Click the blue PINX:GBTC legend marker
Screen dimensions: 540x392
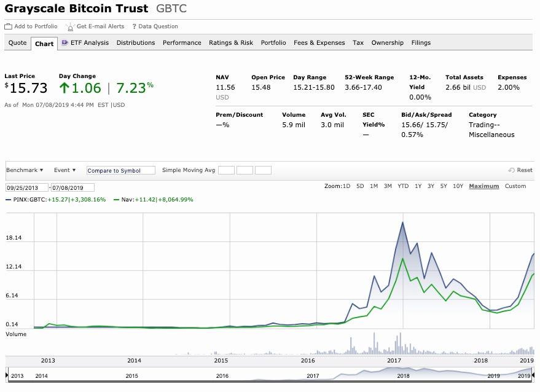pos(9,200)
